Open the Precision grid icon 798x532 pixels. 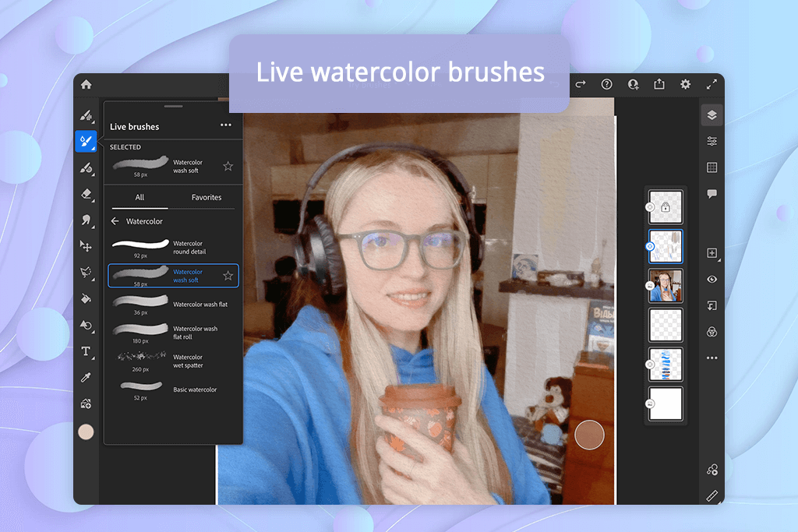click(x=712, y=167)
